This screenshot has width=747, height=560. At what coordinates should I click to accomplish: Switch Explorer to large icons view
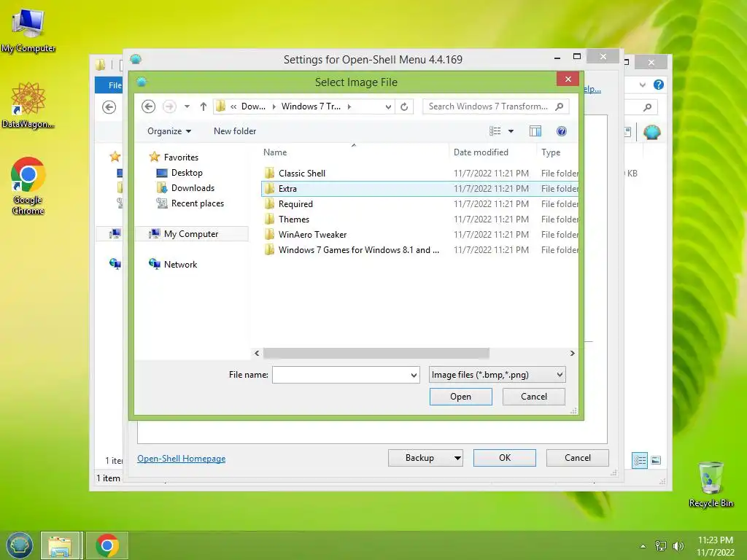coord(656,460)
